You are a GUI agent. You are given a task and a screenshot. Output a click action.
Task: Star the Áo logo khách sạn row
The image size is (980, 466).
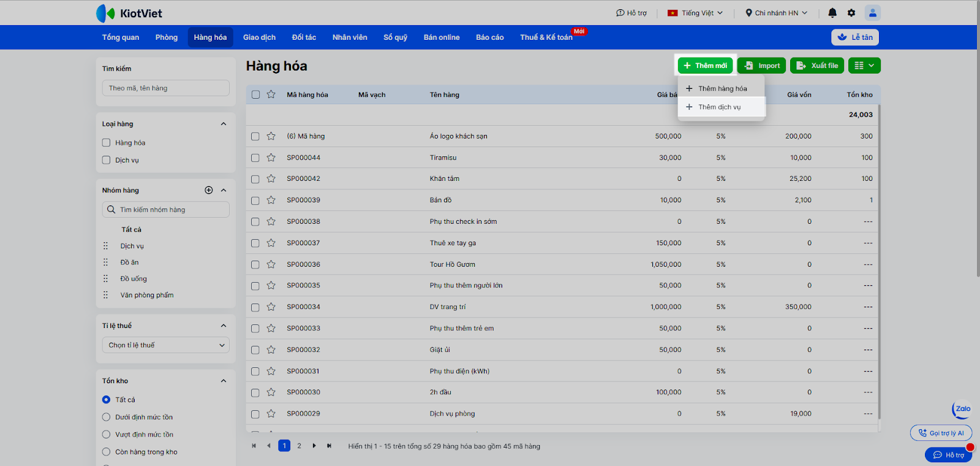(x=271, y=136)
